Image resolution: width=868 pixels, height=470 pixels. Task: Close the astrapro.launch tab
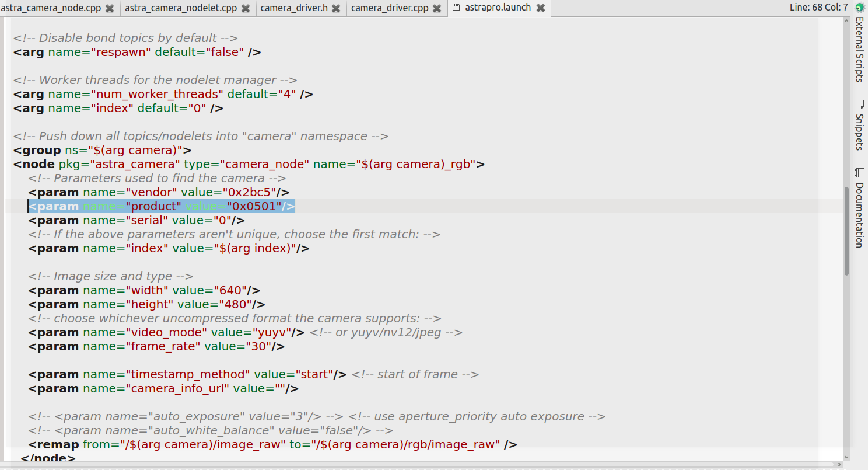(x=541, y=8)
